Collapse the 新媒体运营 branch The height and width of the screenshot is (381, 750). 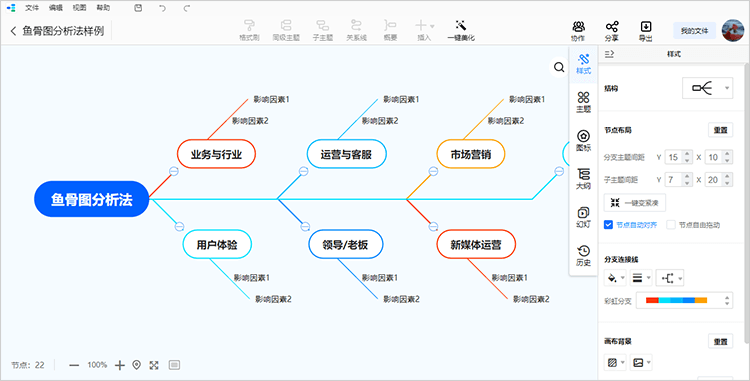coord(434,226)
